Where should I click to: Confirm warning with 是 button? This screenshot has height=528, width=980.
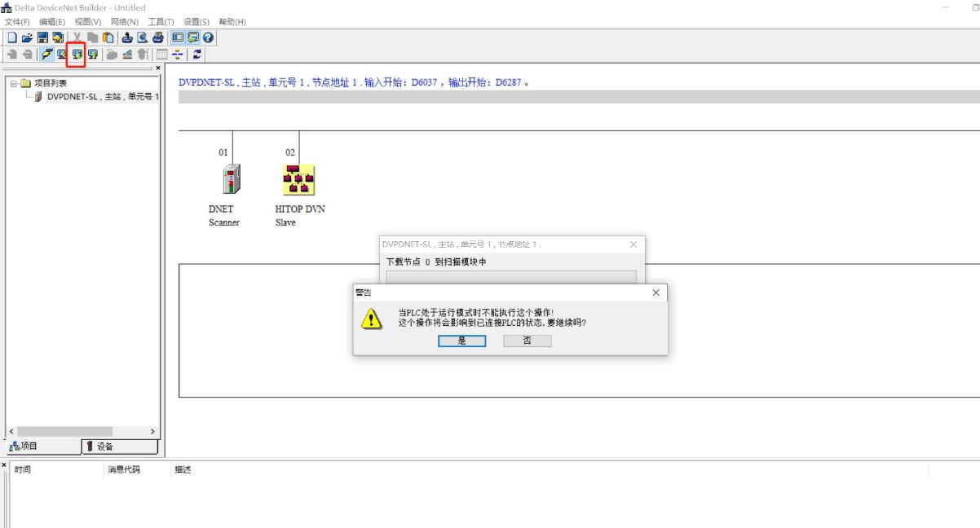[462, 341]
